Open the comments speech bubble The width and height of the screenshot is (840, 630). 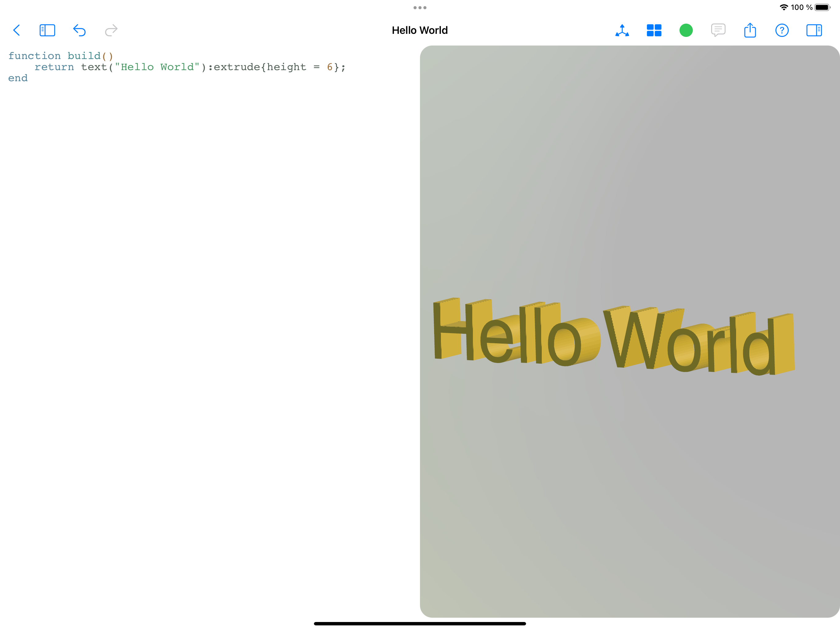(x=718, y=30)
